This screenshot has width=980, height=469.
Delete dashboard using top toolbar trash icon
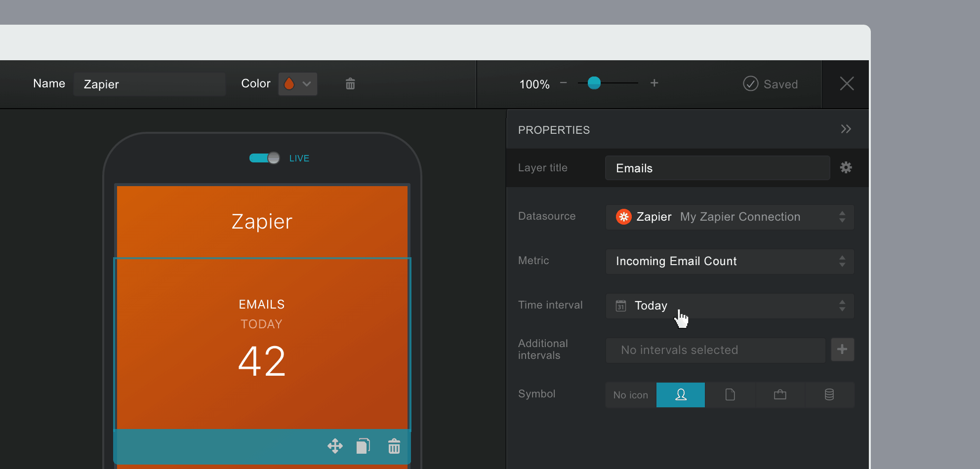pos(350,84)
